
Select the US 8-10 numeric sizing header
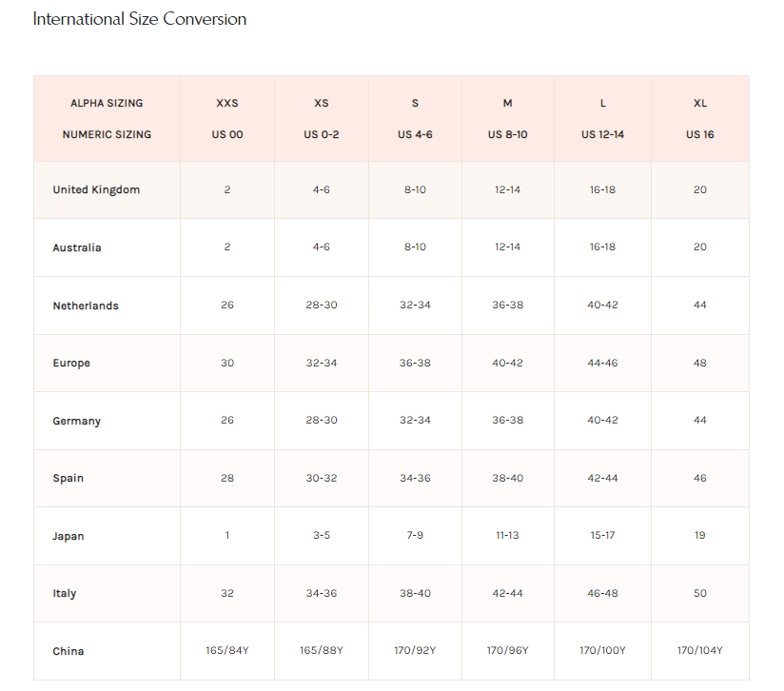[x=507, y=134]
